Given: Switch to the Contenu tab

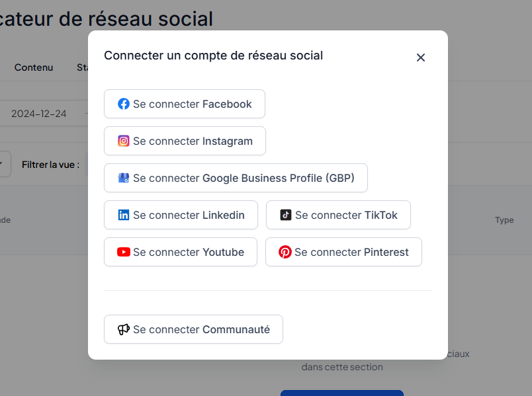Looking at the screenshot, I should pos(34,67).
